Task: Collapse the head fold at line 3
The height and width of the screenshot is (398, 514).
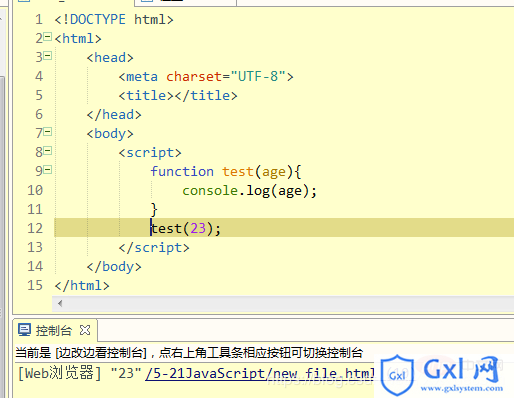Action: coord(48,56)
